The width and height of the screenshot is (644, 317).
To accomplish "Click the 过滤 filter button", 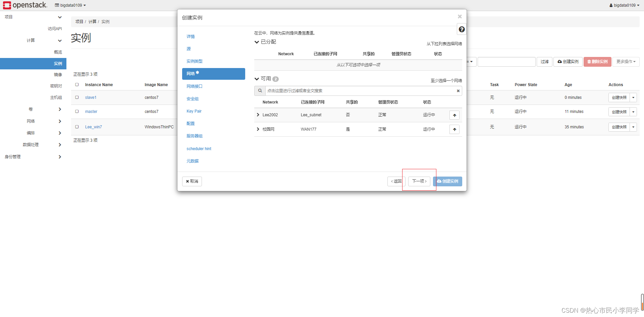I will [x=544, y=62].
